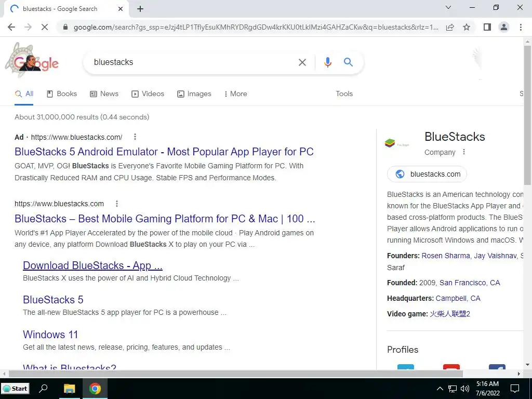Switch to the Images tab
Image resolution: width=532 pixels, height=399 pixels.
pyautogui.click(x=194, y=94)
